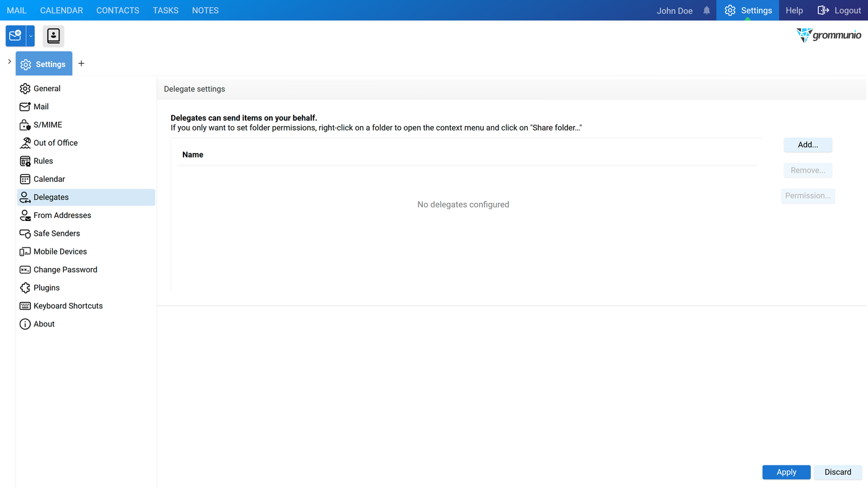868x489 pixels.
Task: Click the Rules category icon
Action: [25, 161]
